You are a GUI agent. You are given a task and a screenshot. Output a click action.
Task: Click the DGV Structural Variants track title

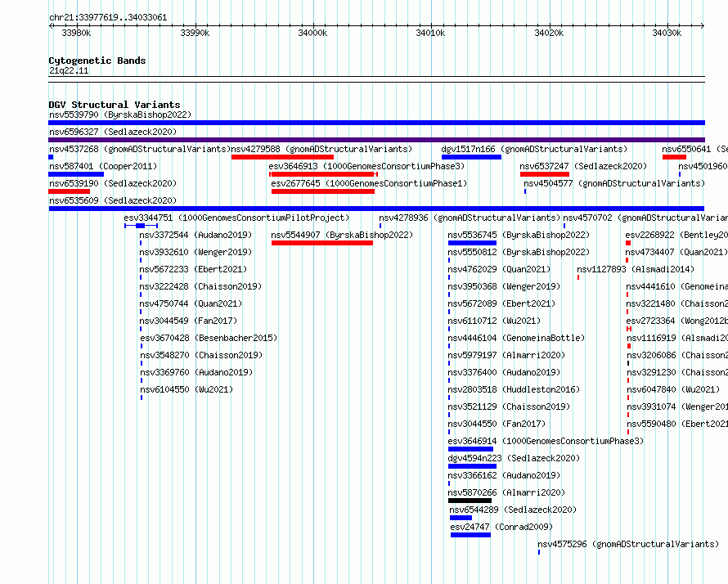pos(115,105)
